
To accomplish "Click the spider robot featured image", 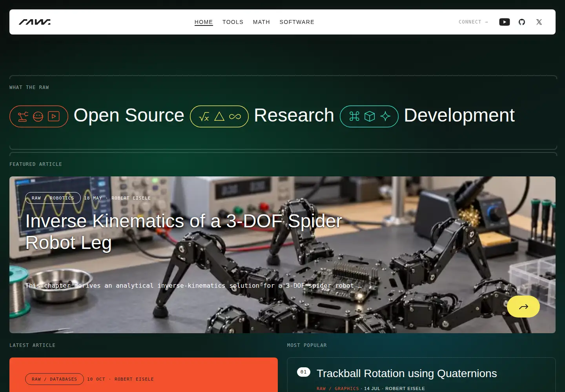I will (282, 255).
